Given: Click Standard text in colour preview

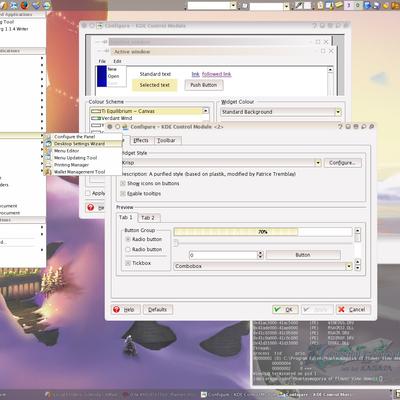Looking at the screenshot, I should [x=155, y=74].
